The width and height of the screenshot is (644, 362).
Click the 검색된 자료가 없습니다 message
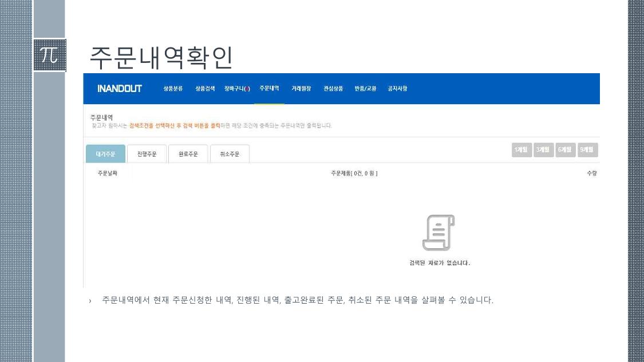coord(440,262)
